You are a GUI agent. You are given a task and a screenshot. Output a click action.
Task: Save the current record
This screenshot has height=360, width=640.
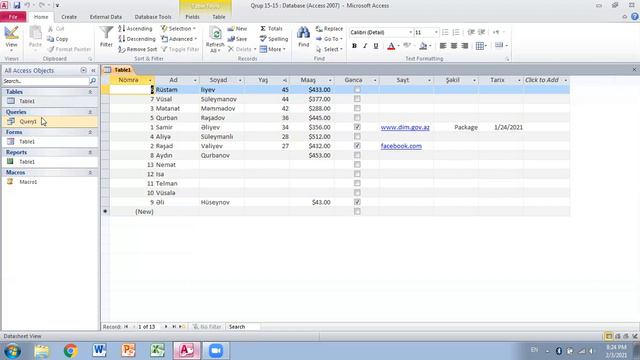(x=238, y=39)
